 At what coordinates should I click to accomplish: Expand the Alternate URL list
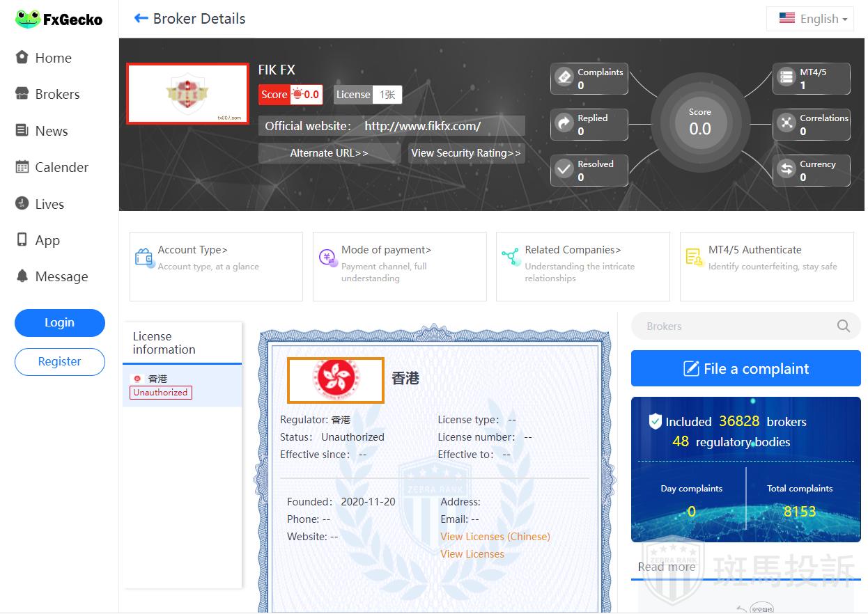329,153
